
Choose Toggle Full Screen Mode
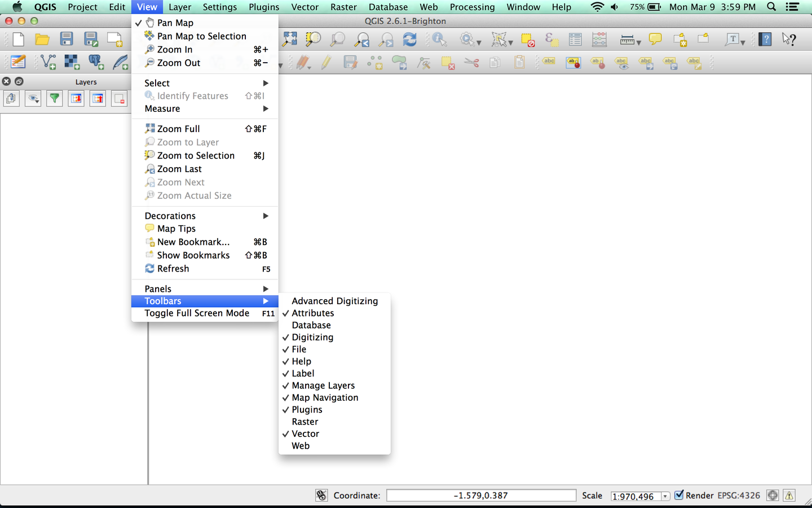205,313
